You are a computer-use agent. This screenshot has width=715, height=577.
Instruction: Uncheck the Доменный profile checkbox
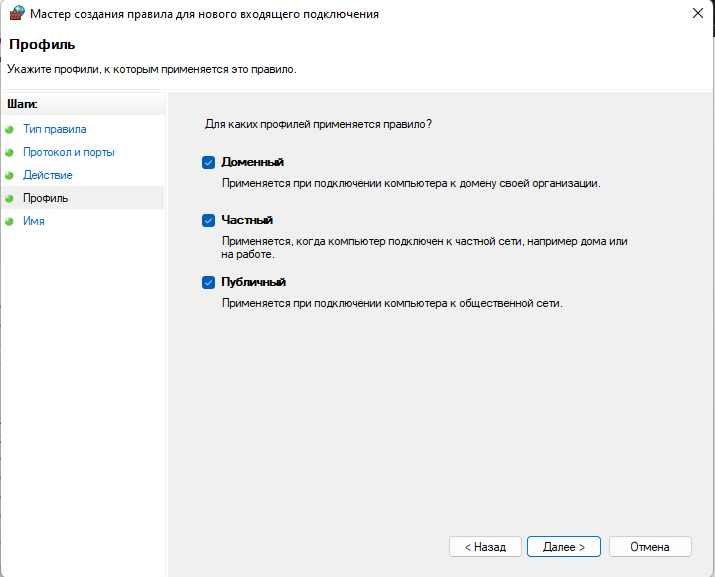[x=208, y=162]
